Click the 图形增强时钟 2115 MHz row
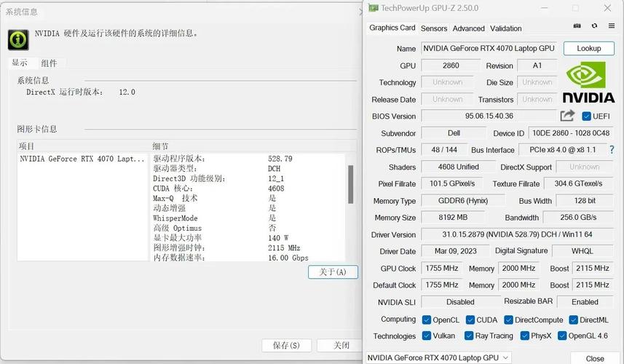Image resolution: width=624 pixels, height=364 pixels. click(247, 248)
